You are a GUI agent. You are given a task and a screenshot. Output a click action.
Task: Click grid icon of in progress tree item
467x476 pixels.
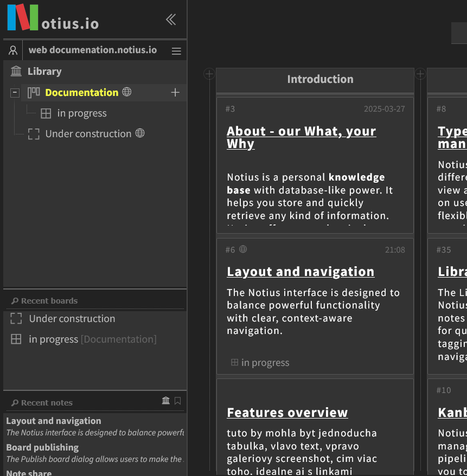46,113
